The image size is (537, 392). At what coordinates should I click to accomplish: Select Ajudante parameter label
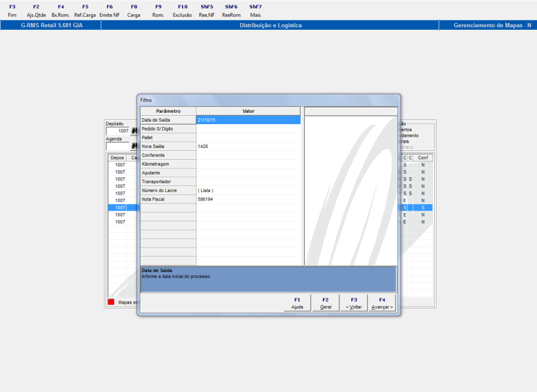168,173
